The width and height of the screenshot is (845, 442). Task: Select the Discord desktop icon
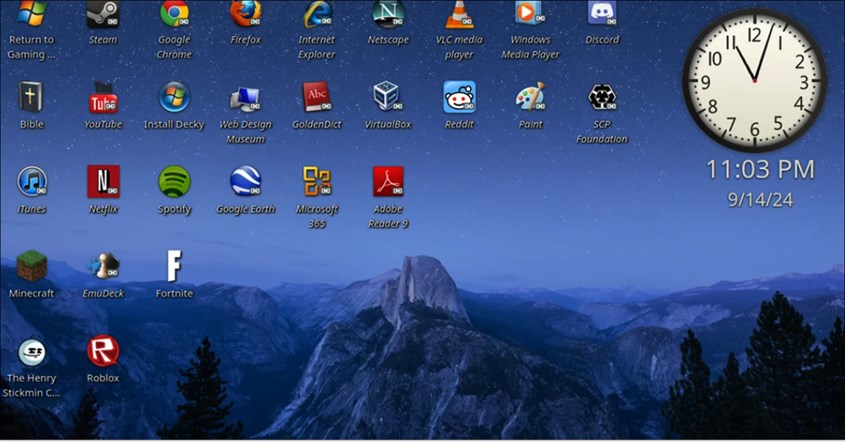coord(602,15)
